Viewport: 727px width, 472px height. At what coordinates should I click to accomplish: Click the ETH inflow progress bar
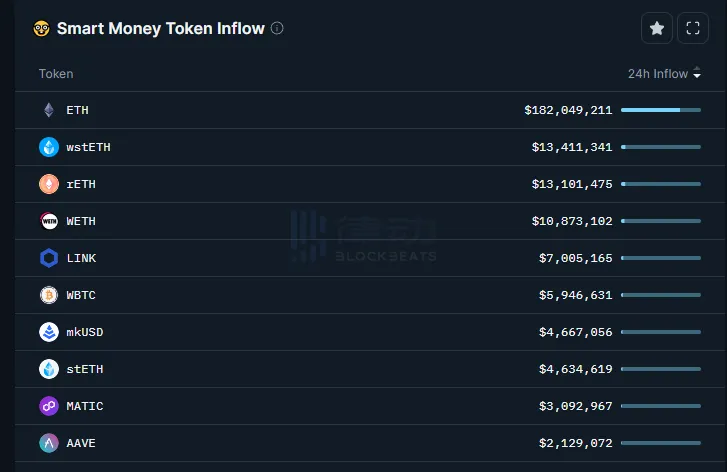pyautogui.click(x=660, y=110)
